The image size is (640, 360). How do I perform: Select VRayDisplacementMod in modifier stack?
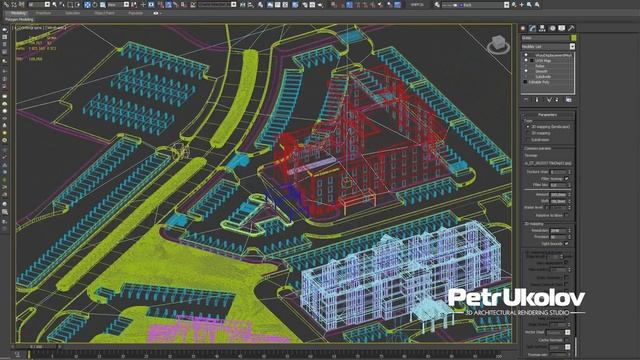pyautogui.click(x=553, y=55)
